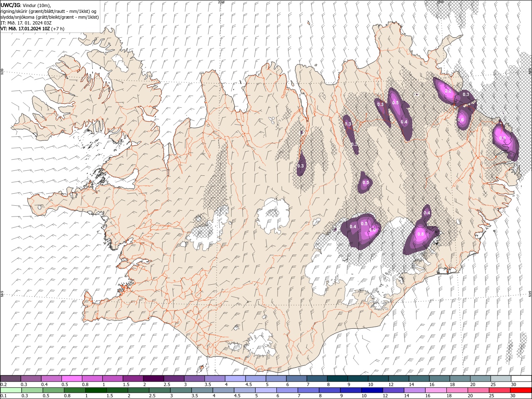Select the bright pink 0.5 swatch in upper legend
The image size is (532, 399).
click(72, 379)
